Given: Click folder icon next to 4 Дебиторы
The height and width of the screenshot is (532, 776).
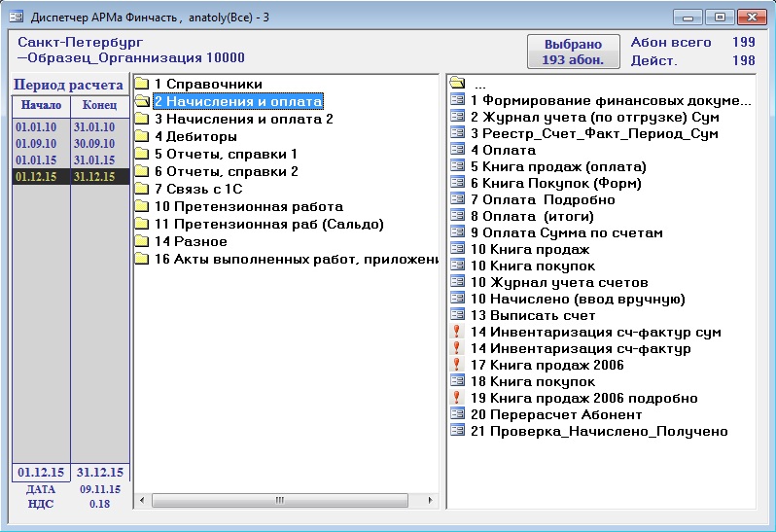Looking at the screenshot, I should [142, 136].
